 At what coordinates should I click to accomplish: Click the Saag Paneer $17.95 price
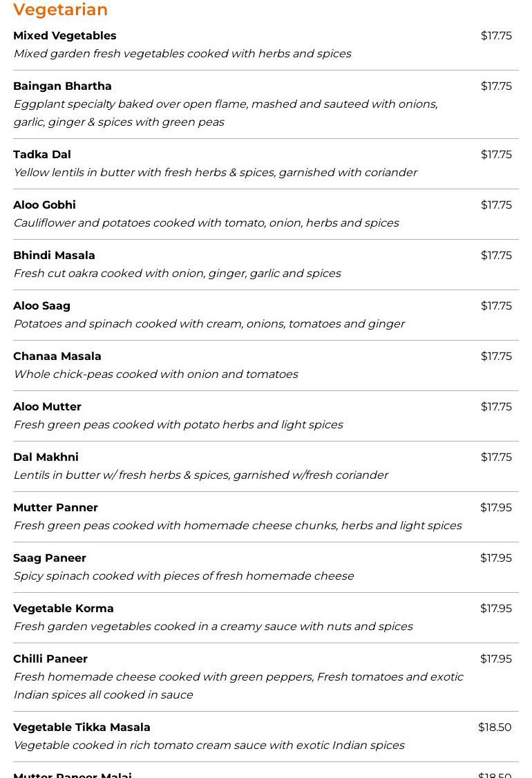[x=496, y=558]
